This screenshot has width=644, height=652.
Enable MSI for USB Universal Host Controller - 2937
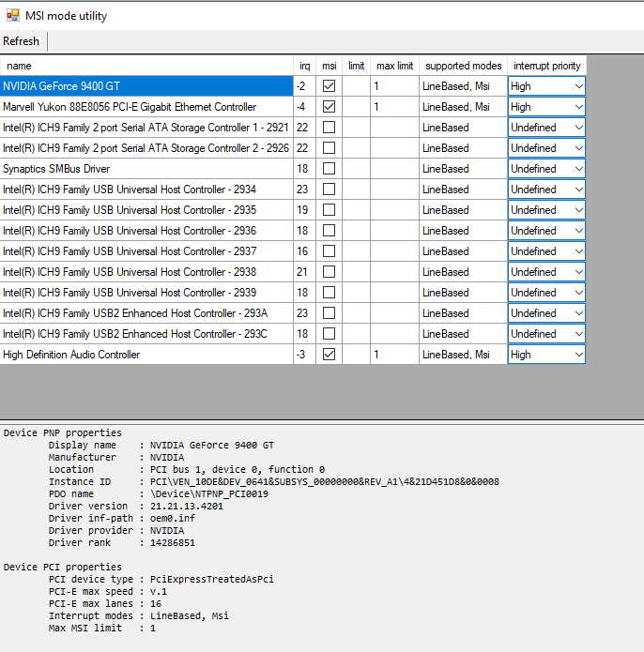pyautogui.click(x=330, y=251)
